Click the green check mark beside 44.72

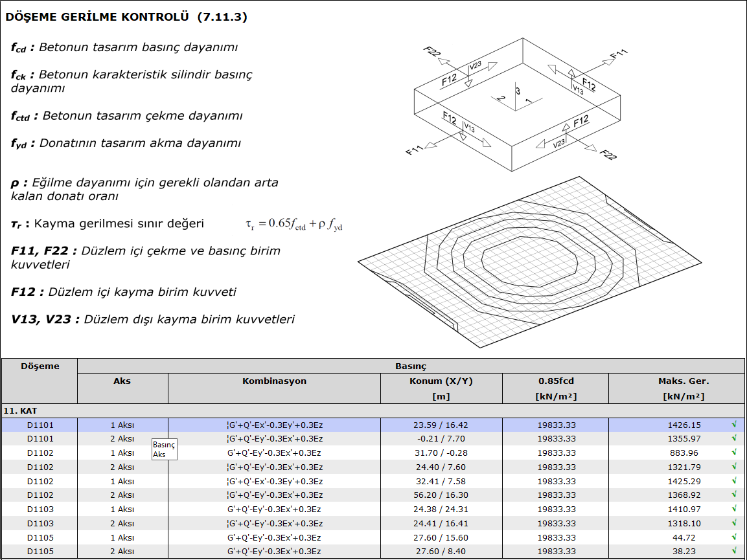[734, 538]
